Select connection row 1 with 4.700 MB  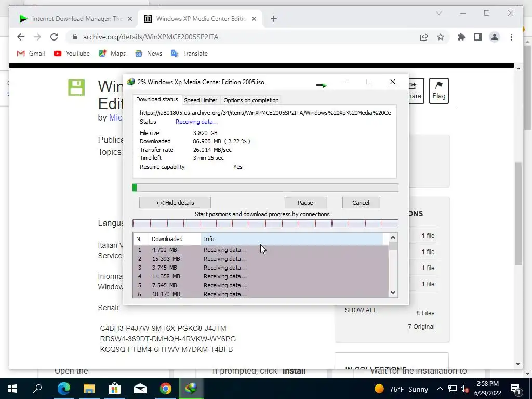[x=261, y=250]
